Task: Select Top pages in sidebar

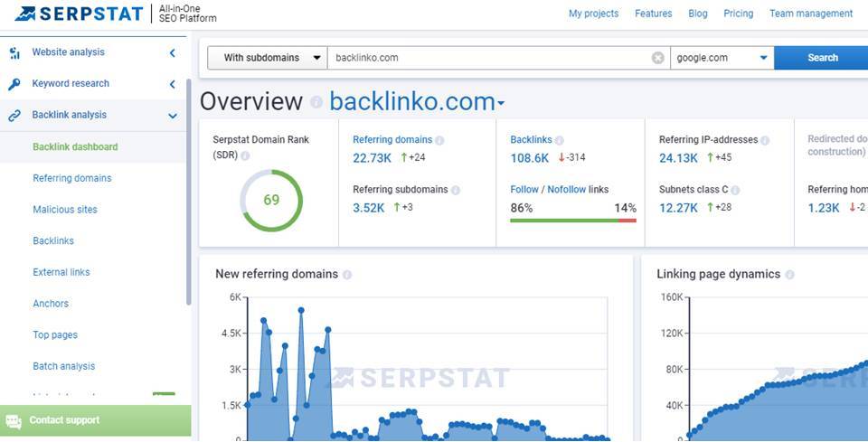Action: [x=55, y=335]
